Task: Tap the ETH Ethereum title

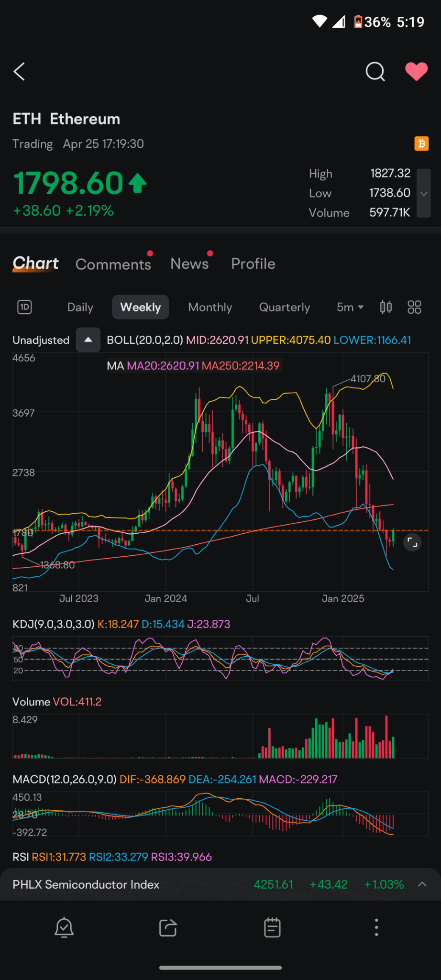Action: (66, 119)
